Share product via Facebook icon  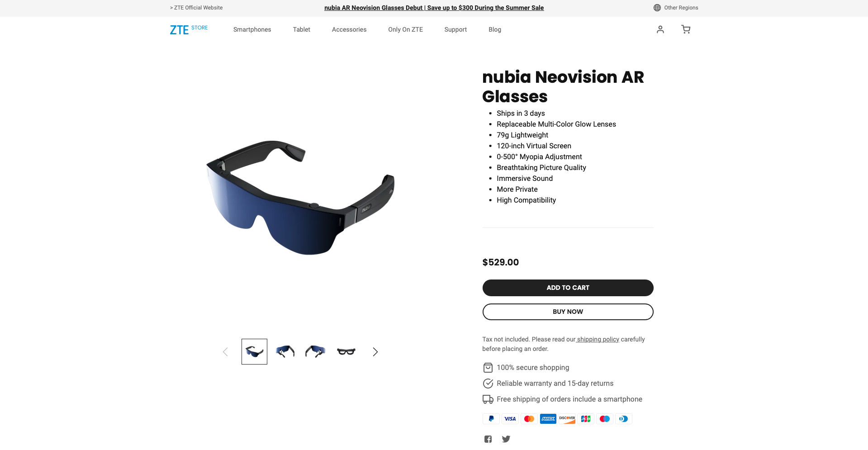coord(488,439)
